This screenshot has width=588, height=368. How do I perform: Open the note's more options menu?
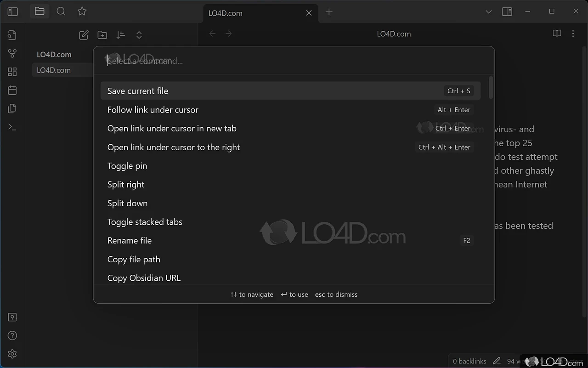coord(573,34)
